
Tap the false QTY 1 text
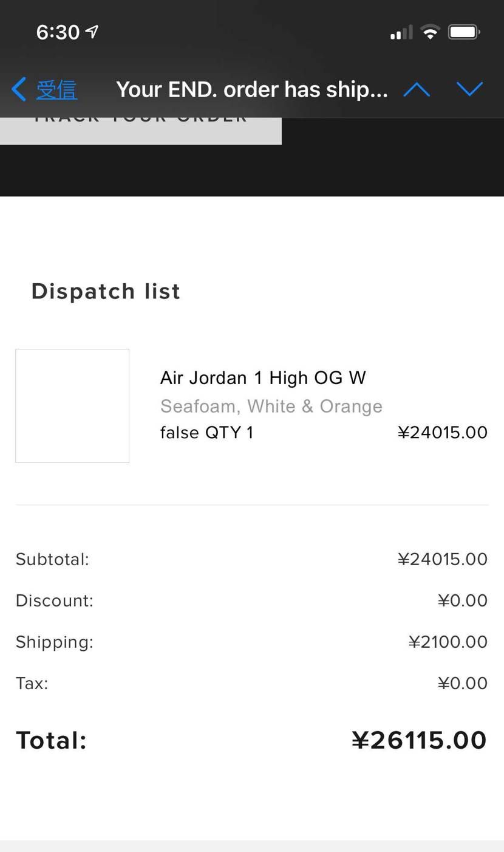[x=206, y=433]
